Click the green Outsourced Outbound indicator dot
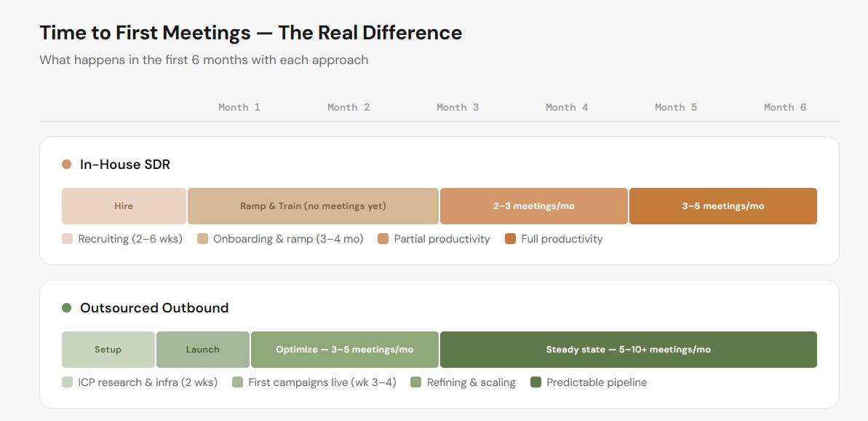 65,308
